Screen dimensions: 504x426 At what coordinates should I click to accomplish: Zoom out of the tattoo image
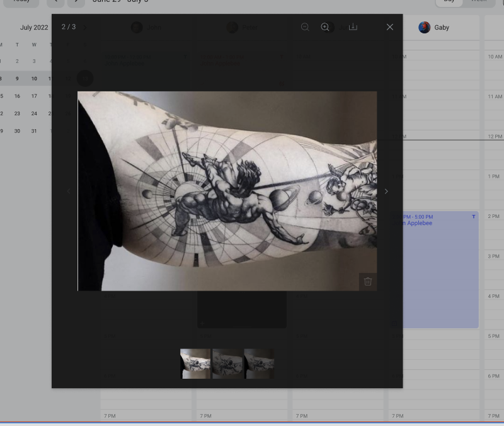(305, 27)
